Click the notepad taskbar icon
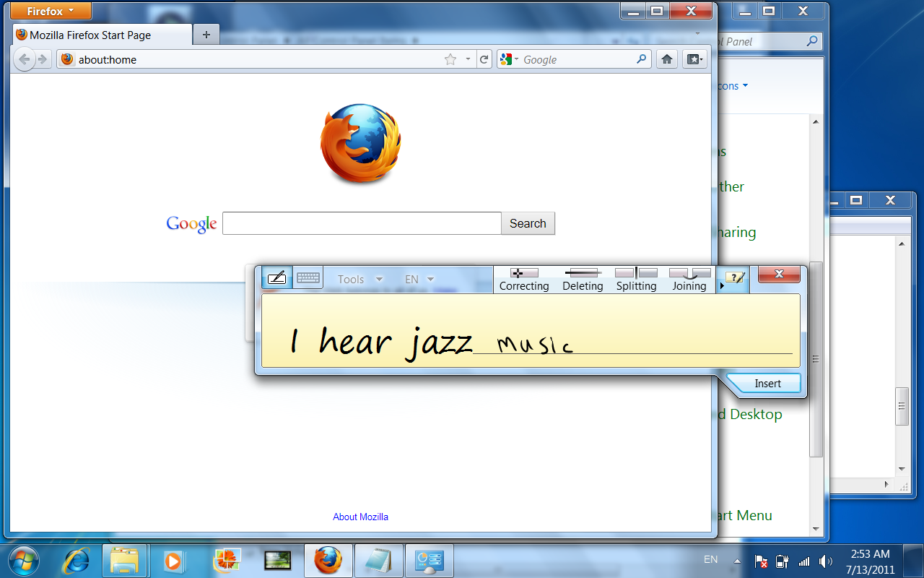Screen dimensions: 924x578 (x=380, y=561)
